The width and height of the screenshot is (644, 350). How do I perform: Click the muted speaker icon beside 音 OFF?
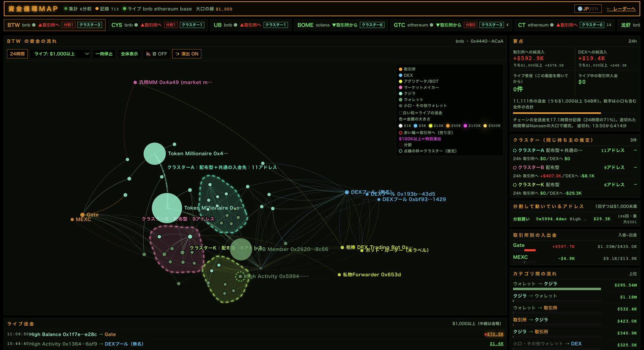148,54
